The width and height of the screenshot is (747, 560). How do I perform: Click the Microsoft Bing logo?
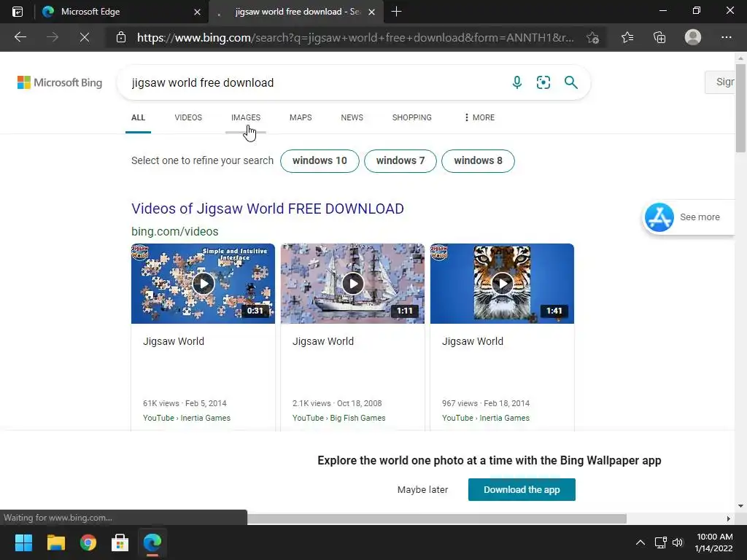pos(60,82)
